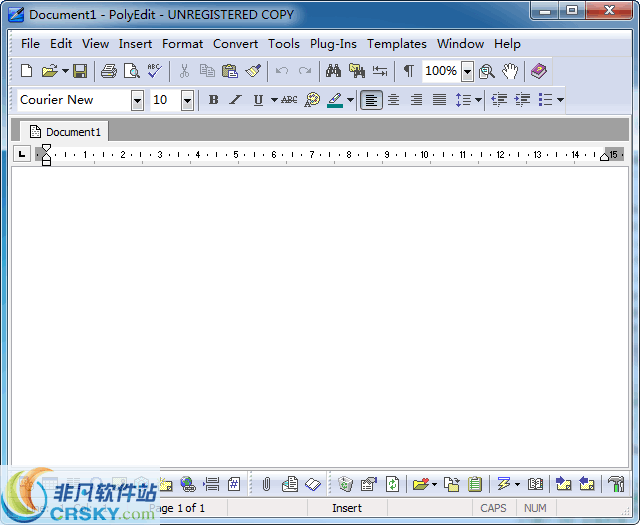Select the zoom magnifier tool
The width and height of the screenshot is (640, 525).
click(x=487, y=71)
